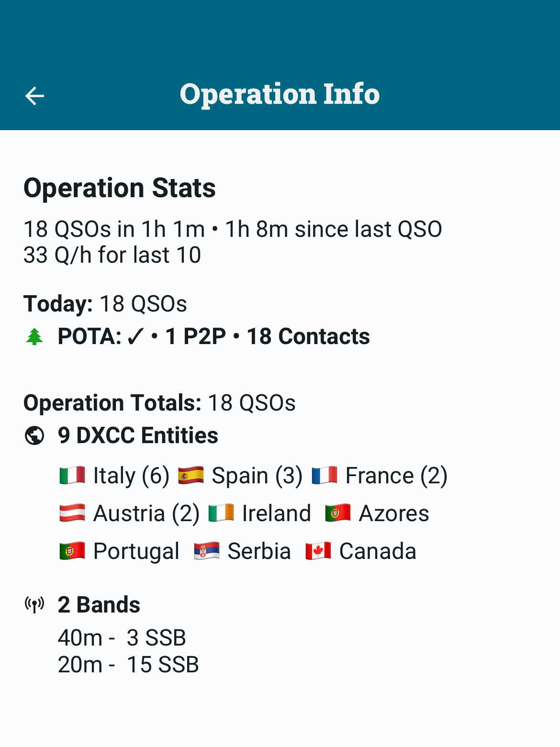Click the Italy flag icon
This screenshot has width=560, height=747.
point(72,476)
